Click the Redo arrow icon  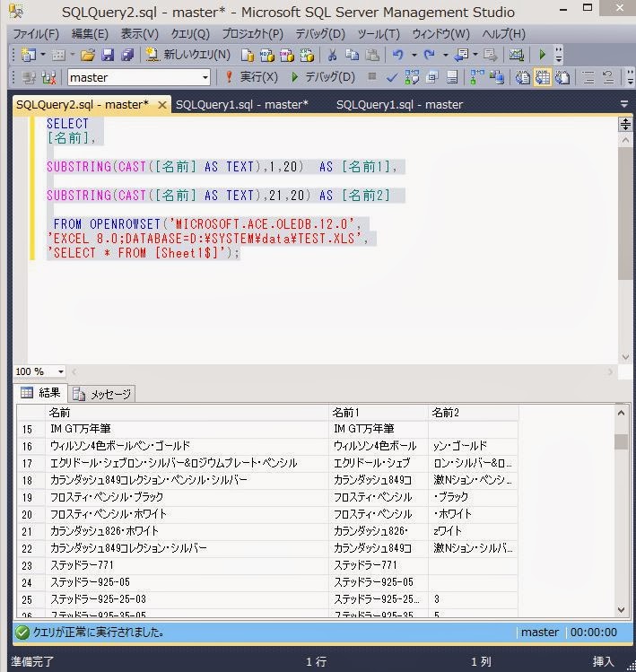tap(430, 55)
